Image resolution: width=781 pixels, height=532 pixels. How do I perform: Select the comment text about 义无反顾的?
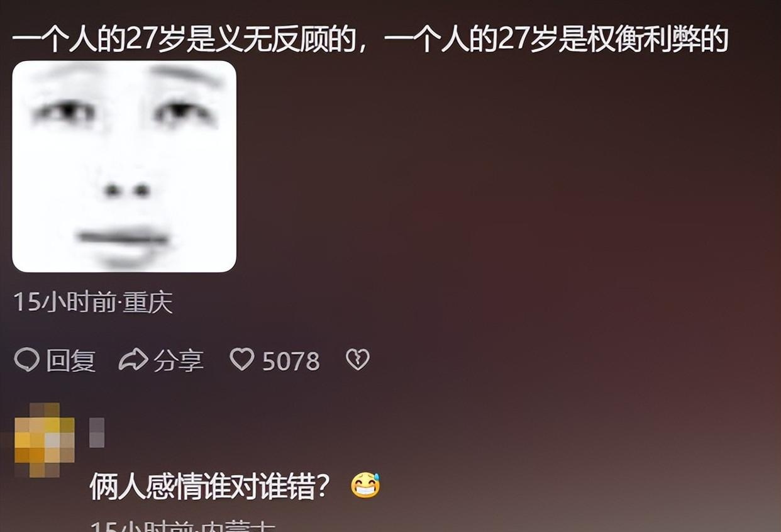[191, 40]
